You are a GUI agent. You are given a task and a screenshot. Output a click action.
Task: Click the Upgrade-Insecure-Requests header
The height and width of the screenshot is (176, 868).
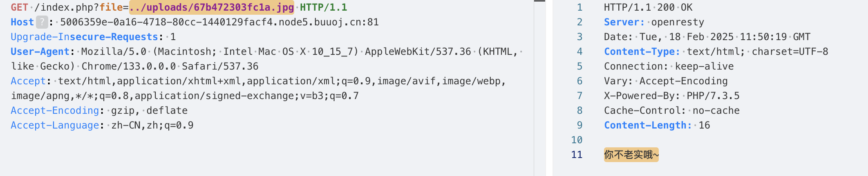84,37
